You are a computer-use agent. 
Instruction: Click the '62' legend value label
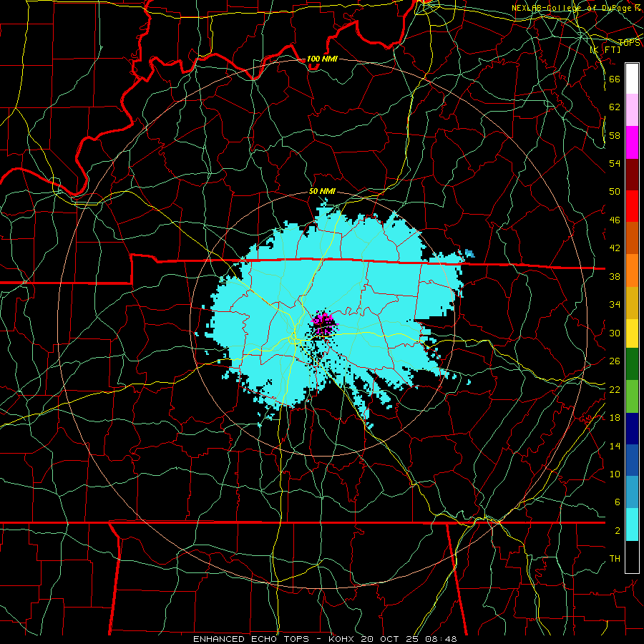click(615, 107)
